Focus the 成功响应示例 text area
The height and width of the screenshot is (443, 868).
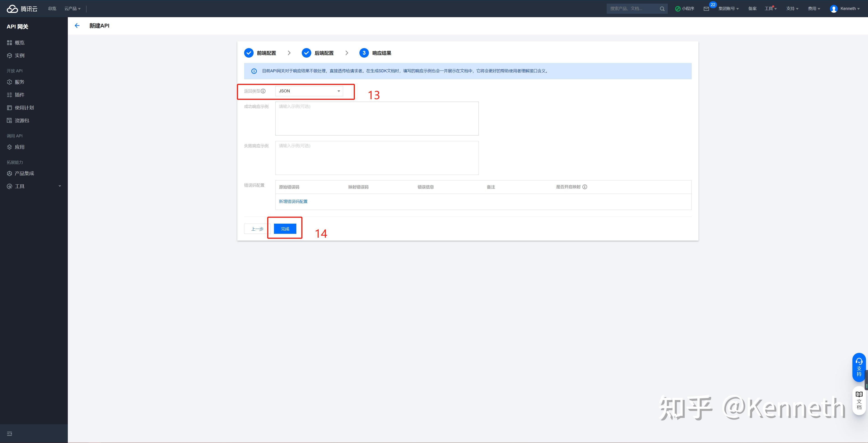(x=376, y=119)
